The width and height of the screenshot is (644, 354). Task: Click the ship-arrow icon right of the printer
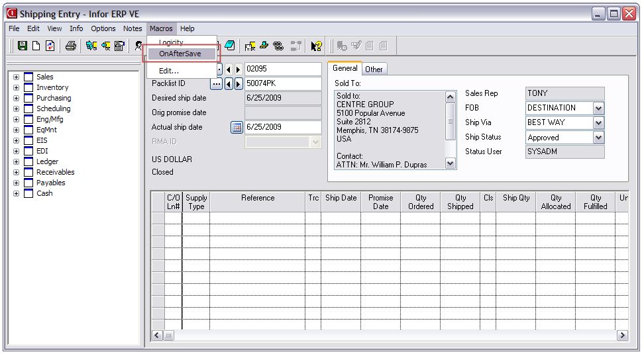click(x=91, y=46)
